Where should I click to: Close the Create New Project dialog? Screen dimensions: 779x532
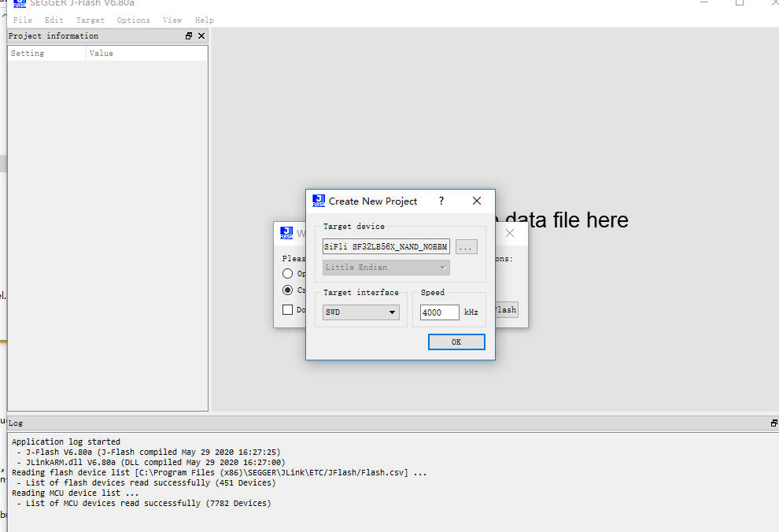pos(476,201)
